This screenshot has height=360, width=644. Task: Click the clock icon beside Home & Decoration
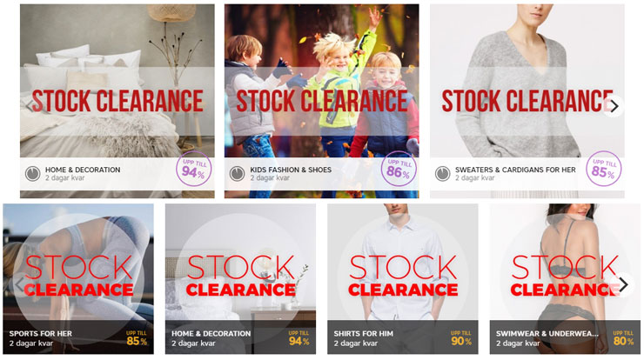[32, 174]
